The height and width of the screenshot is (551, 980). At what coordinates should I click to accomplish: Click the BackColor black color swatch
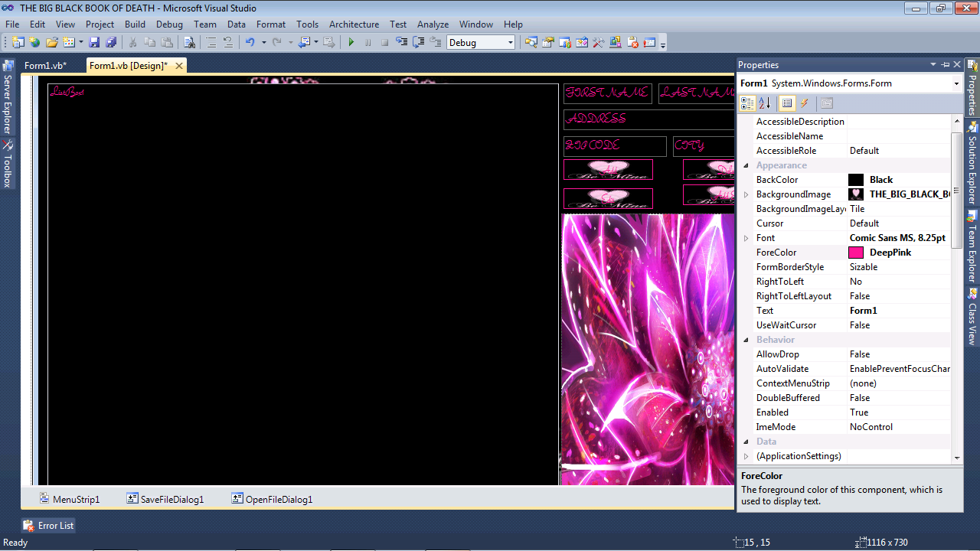(856, 180)
